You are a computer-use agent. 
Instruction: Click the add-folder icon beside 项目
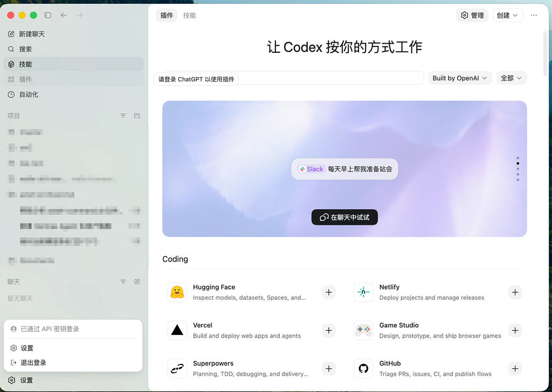(x=137, y=115)
